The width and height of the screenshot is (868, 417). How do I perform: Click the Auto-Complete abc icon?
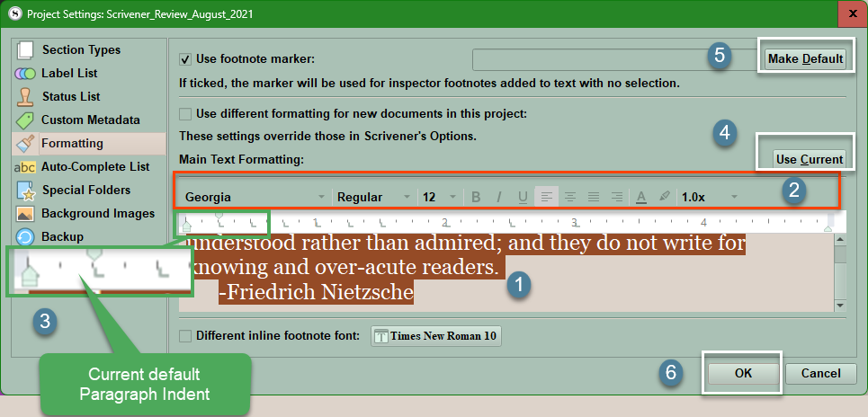(25, 167)
